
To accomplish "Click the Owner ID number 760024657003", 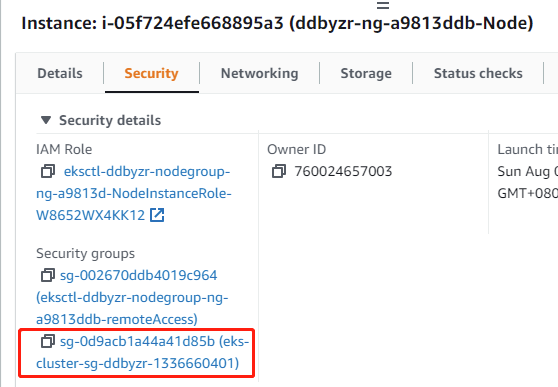I will pyautogui.click(x=343, y=171).
